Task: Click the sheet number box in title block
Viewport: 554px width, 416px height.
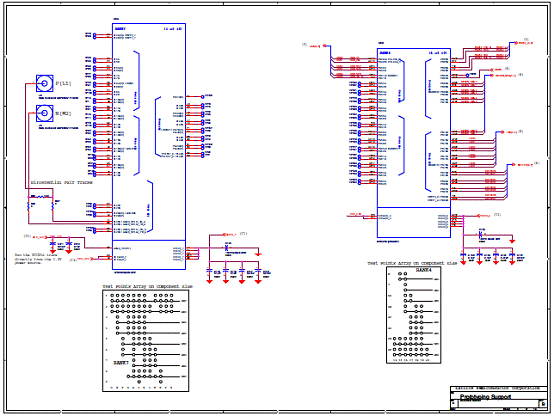Action: pos(543,403)
